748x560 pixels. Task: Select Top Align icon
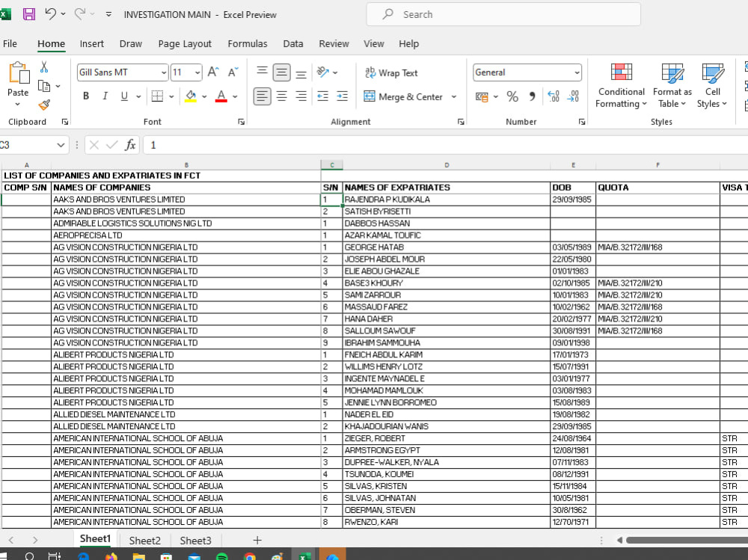pos(262,72)
